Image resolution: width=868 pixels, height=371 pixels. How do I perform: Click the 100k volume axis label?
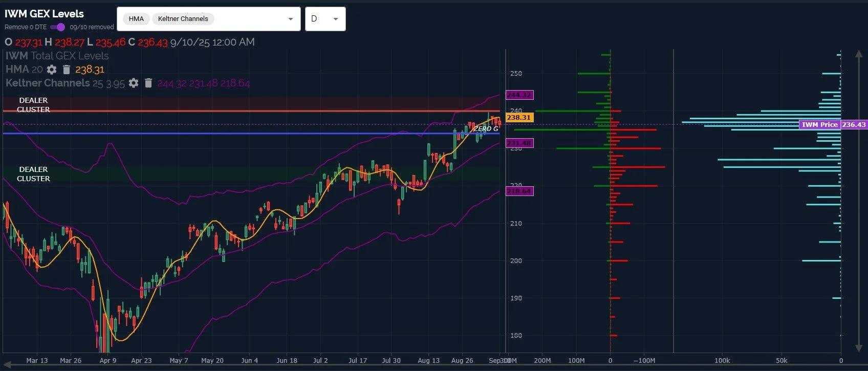722,360
